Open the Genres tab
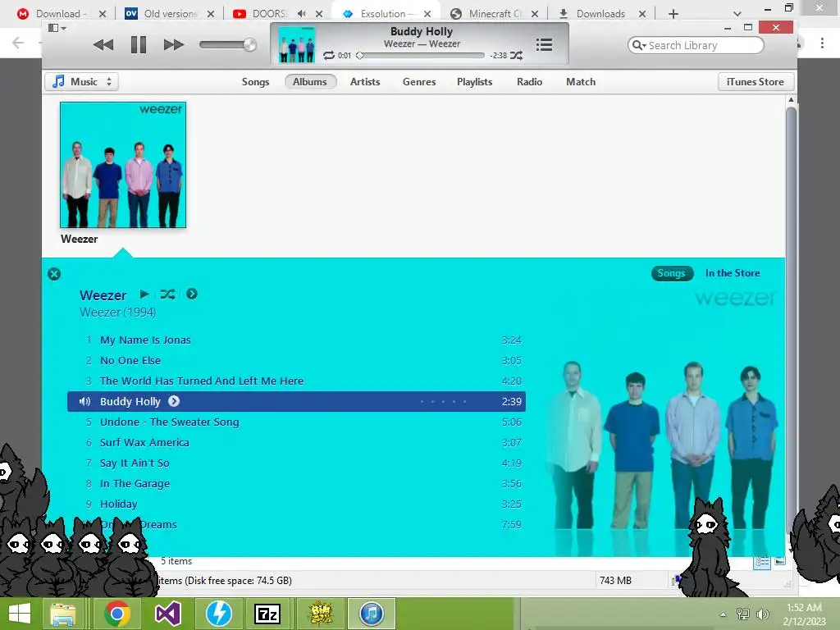840x630 pixels. click(419, 82)
